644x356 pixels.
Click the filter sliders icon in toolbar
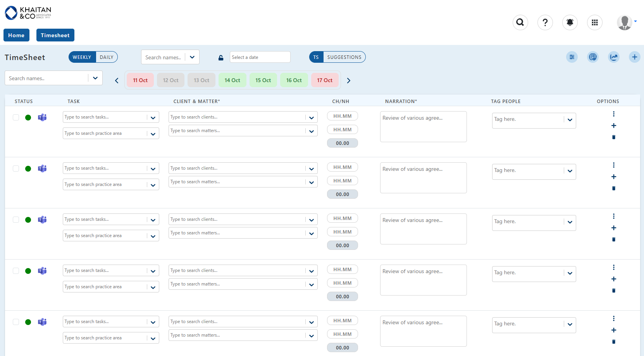pyautogui.click(x=572, y=57)
